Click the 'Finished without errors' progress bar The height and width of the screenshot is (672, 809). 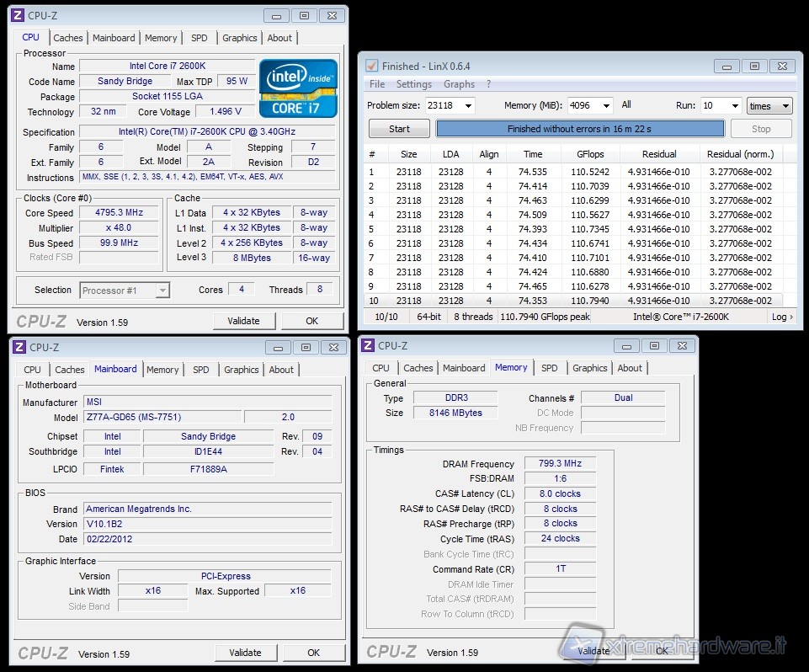point(579,129)
